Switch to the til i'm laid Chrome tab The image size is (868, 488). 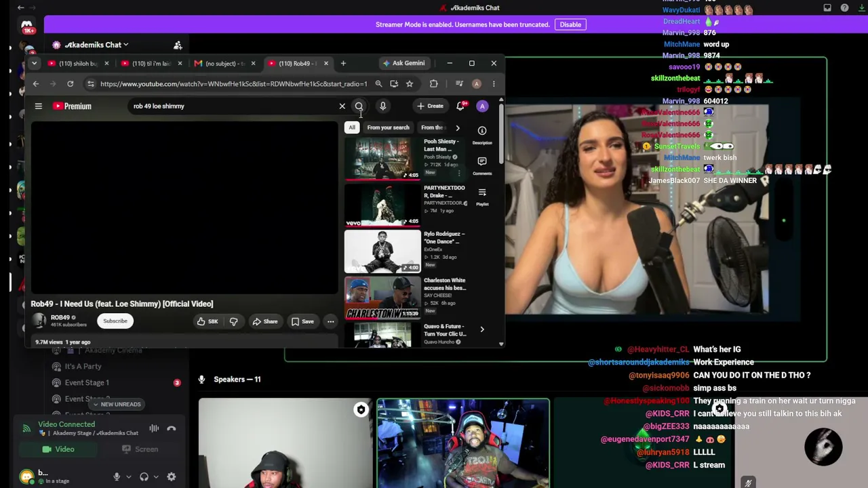coord(151,64)
